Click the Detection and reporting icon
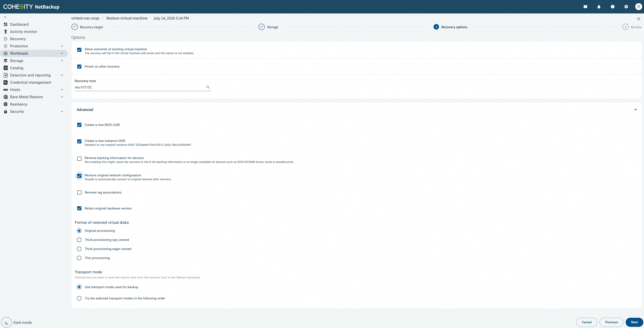The image size is (644, 328). [x=6, y=75]
